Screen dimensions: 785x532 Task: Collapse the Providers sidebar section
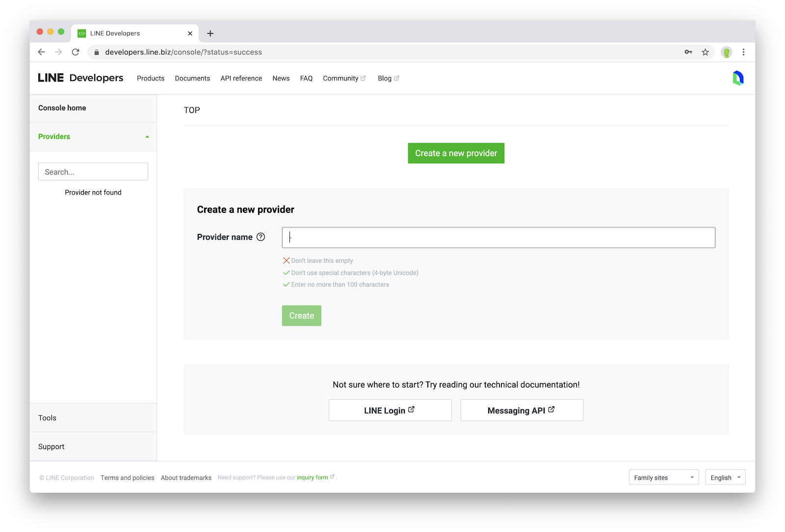[147, 137]
